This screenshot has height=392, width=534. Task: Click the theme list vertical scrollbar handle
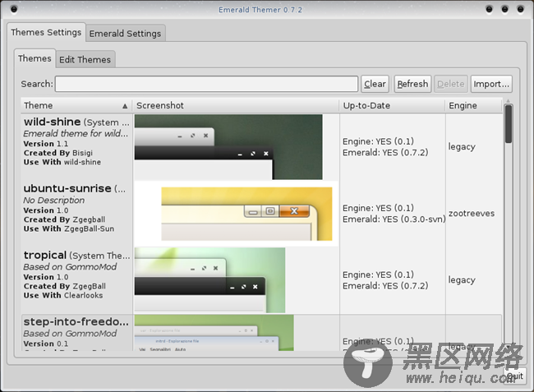click(509, 124)
